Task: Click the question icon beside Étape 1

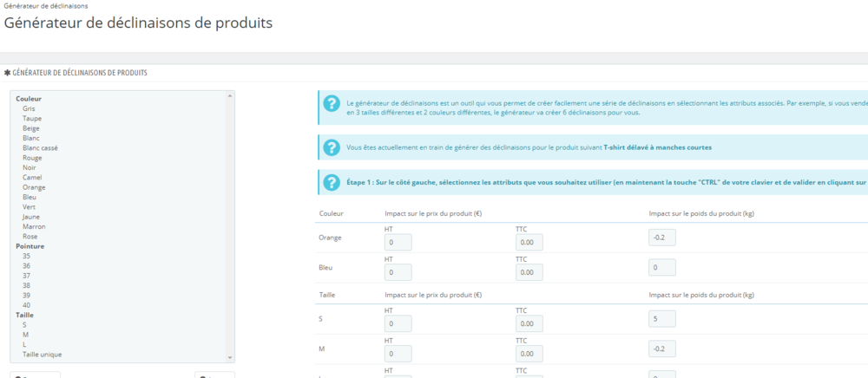Action: pyautogui.click(x=332, y=182)
